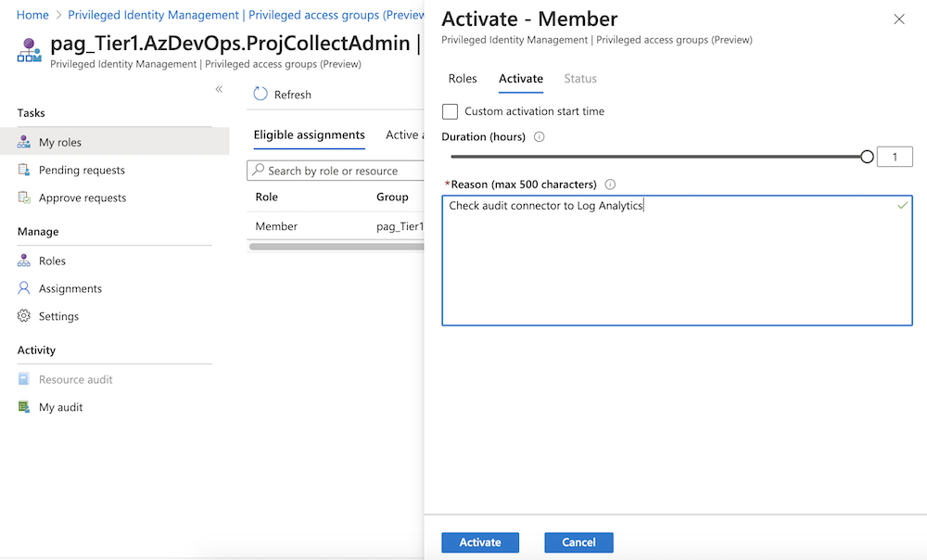Click the Resource audit icon
The width and height of the screenshot is (927, 560).
point(24,379)
